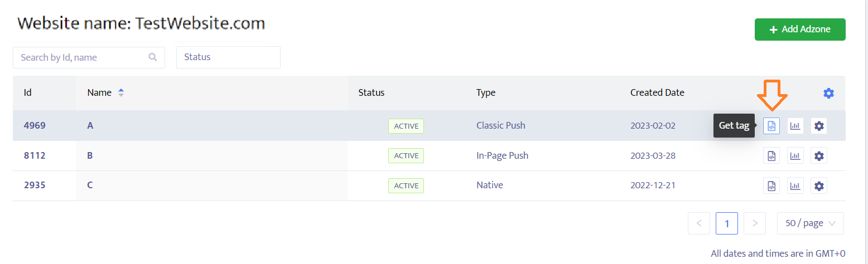Click the previous page arrow
Image resolution: width=868 pixels, height=264 pixels.
(699, 223)
